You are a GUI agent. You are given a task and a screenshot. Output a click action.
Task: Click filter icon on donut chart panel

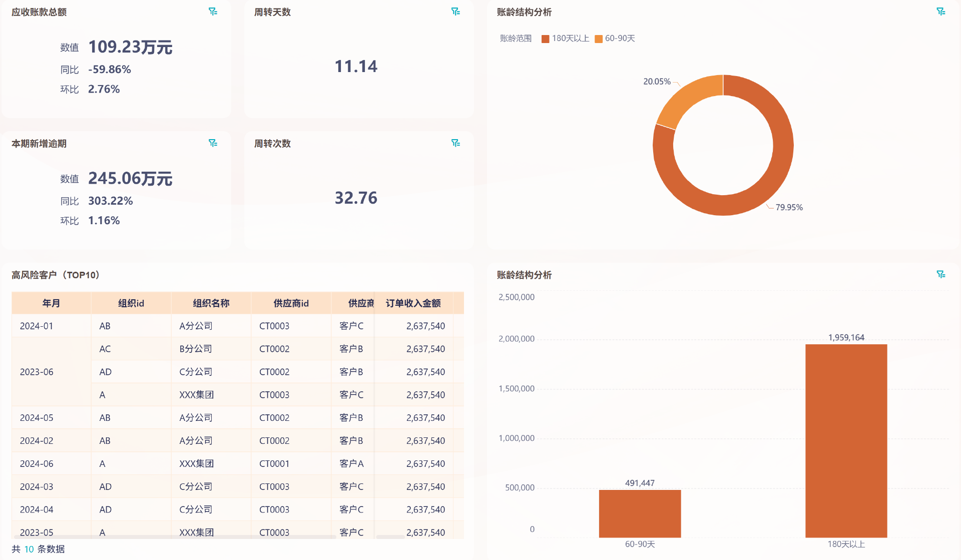pyautogui.click(x=940, y=12)
